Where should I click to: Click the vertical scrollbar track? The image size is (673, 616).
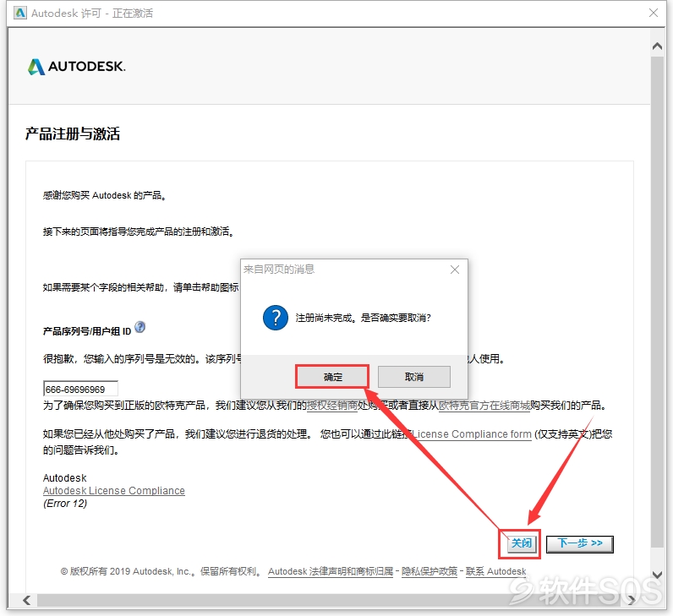point(657,300)
